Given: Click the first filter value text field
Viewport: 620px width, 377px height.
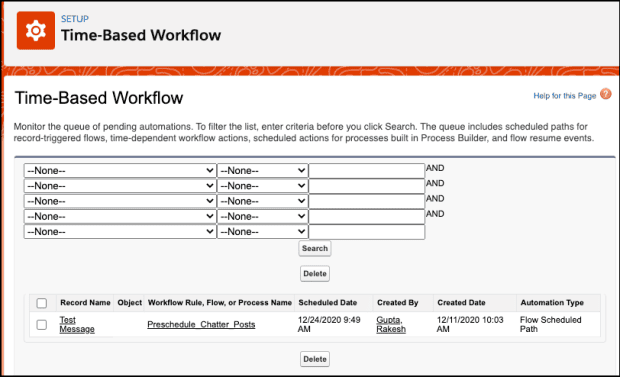Looking at the screenshot, I should click(x=367, y=171).
